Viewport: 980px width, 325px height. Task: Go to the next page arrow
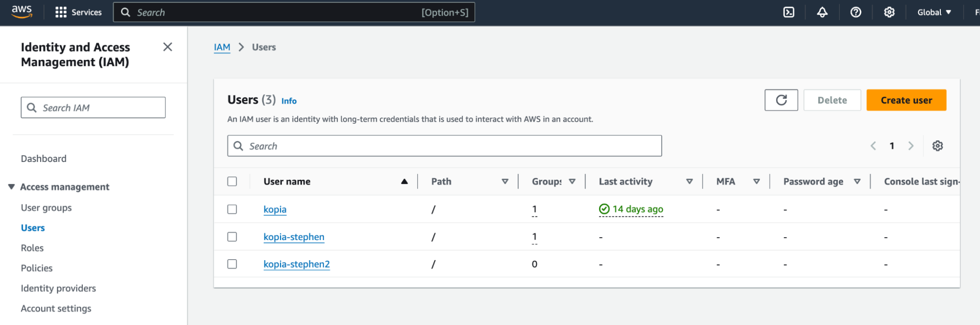click(911, 146)
